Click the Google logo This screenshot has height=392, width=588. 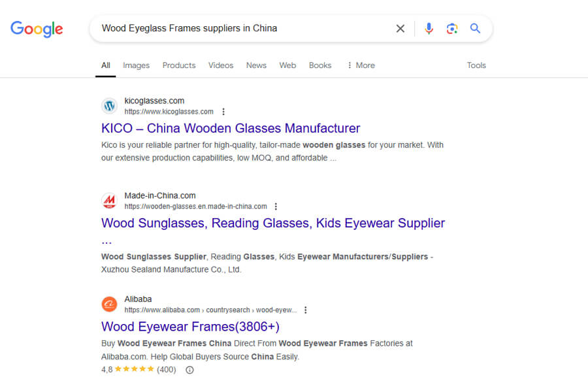(x=37, y=29)
